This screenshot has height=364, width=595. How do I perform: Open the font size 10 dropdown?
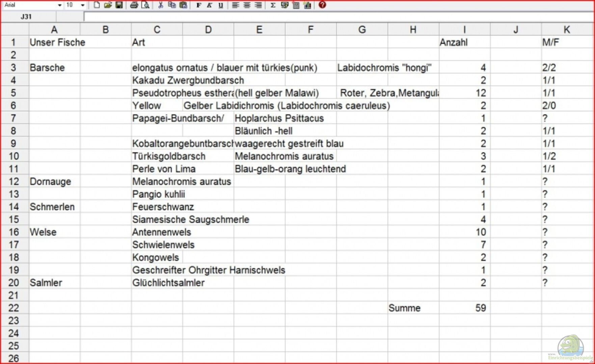[x=82, y=5]
